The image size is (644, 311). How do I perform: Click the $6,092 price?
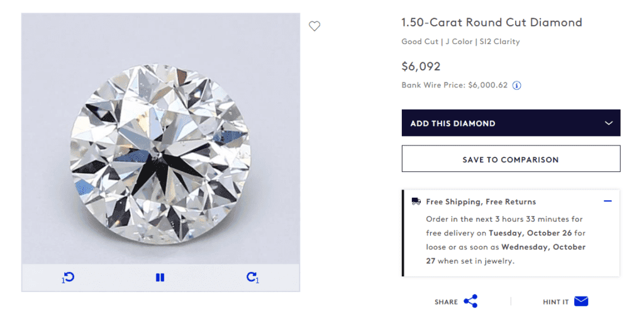pyautogui.click(x=421, y=66)
